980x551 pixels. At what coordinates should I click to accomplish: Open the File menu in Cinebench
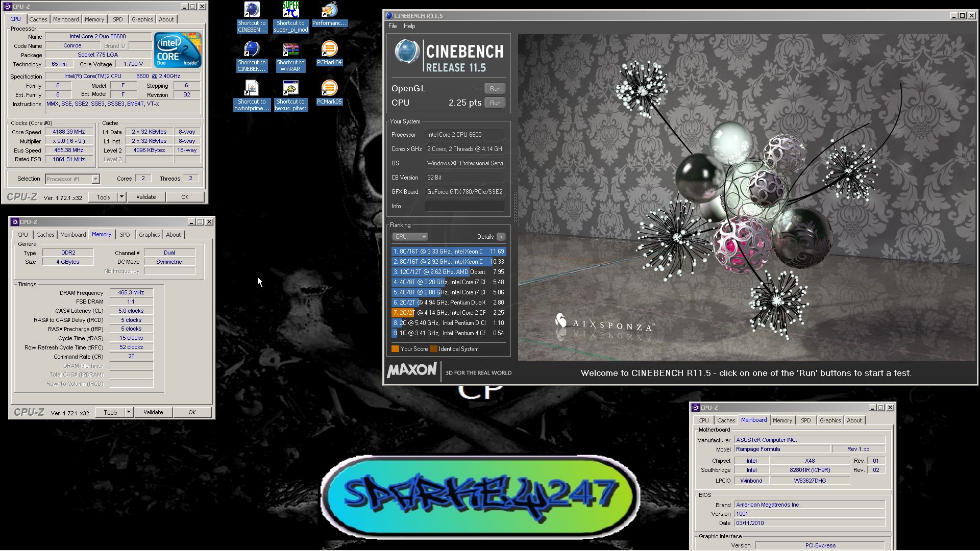(393, 26)
